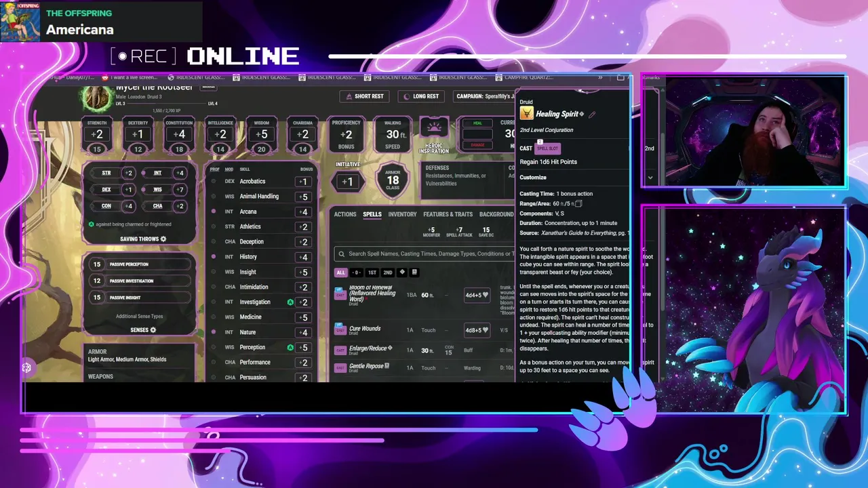Toggle the ALL spell level filter
This screenshot has height=488, width=868.
[340, 272]
